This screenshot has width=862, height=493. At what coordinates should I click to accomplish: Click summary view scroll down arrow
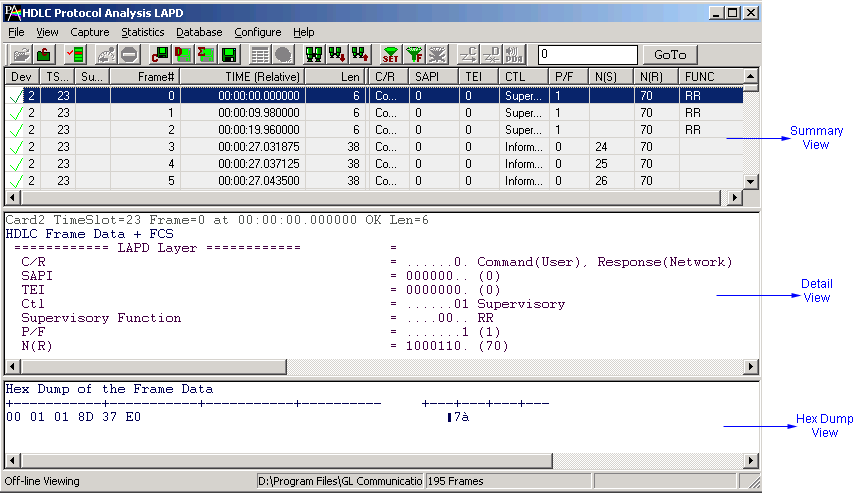click(x=751, y=181)
